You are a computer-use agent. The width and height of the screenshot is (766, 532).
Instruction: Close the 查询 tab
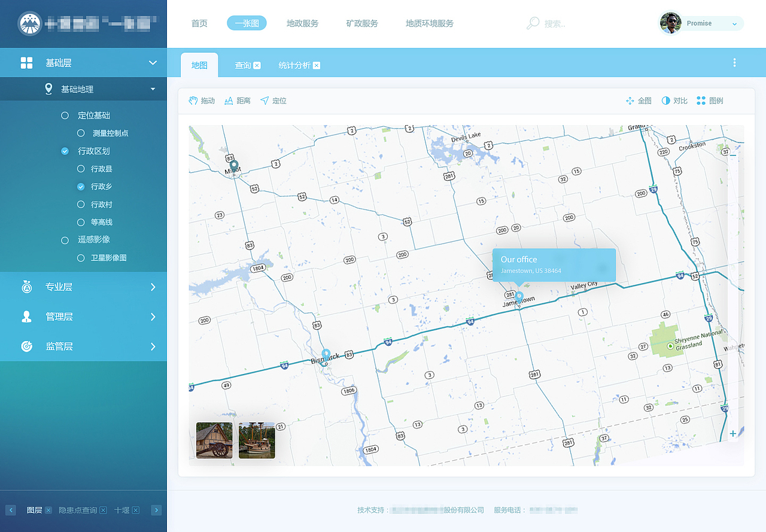click(x=257, y=65)
